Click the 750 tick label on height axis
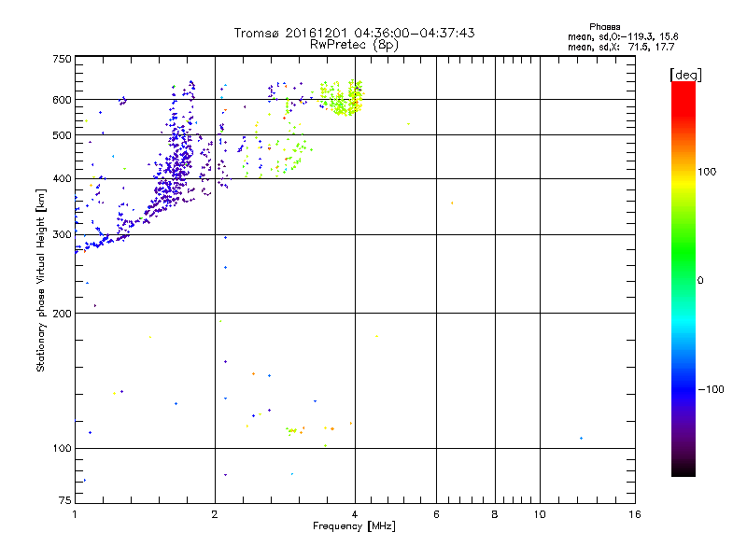The width and height of the screenshot is (747, 560). pyautogui.click(x=62, y=59)
